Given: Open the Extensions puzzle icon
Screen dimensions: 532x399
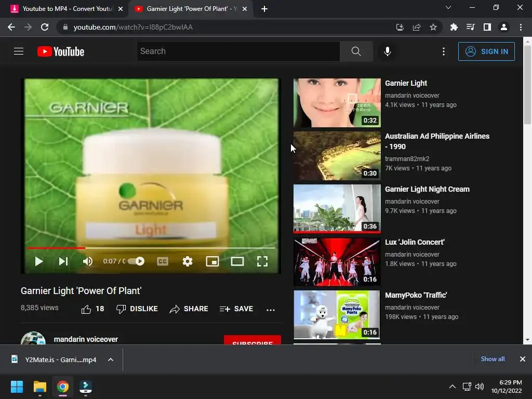Looking at the screenshot, I should point(454,27).
